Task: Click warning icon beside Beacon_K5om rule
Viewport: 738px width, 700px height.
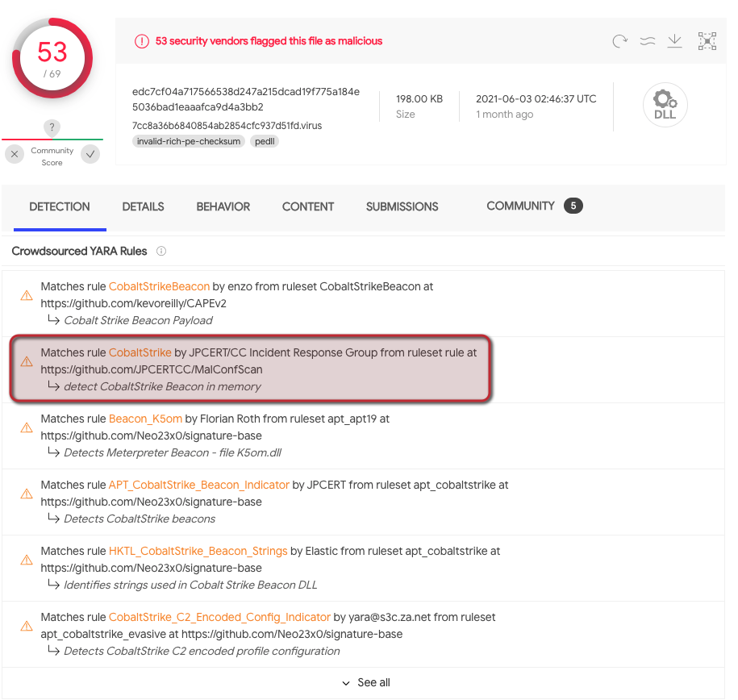Action: [27, 427]
